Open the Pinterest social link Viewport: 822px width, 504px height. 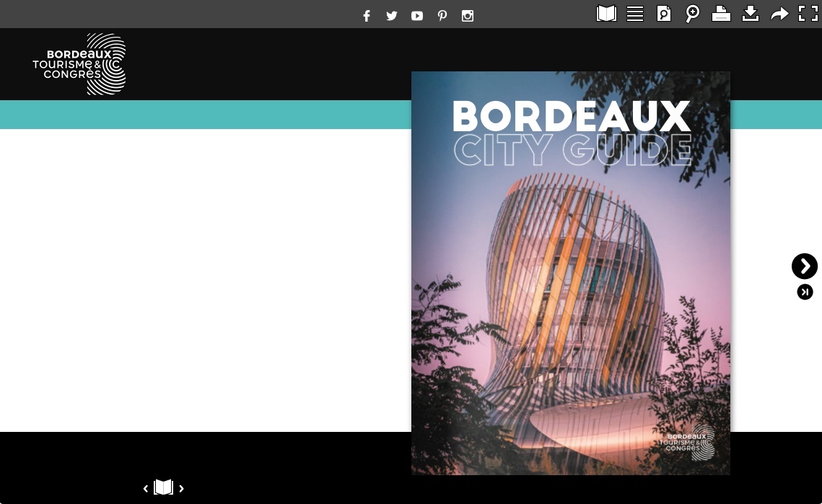442,16
